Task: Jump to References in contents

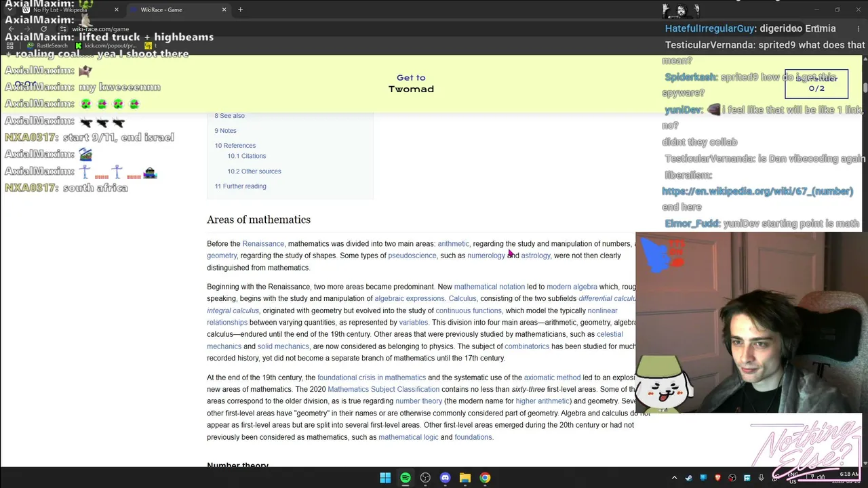Action: [x=235, y=146]
